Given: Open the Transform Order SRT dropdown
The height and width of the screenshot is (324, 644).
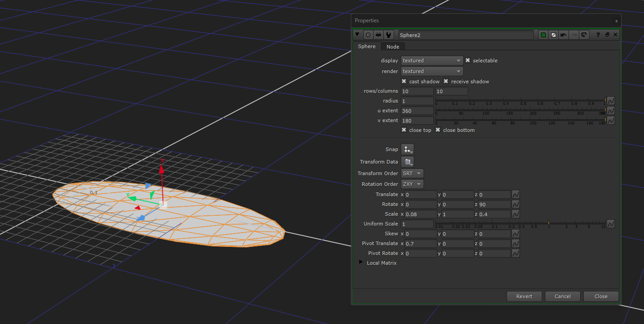Looking at the screenshot, I should coord(412,173).
